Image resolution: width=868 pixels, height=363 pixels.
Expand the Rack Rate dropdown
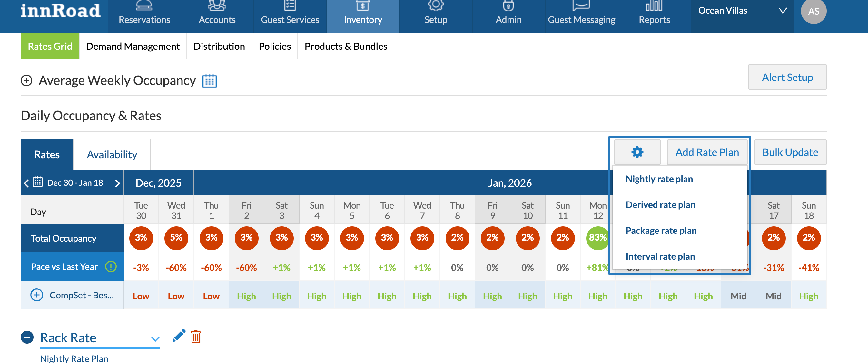(155, 339)
